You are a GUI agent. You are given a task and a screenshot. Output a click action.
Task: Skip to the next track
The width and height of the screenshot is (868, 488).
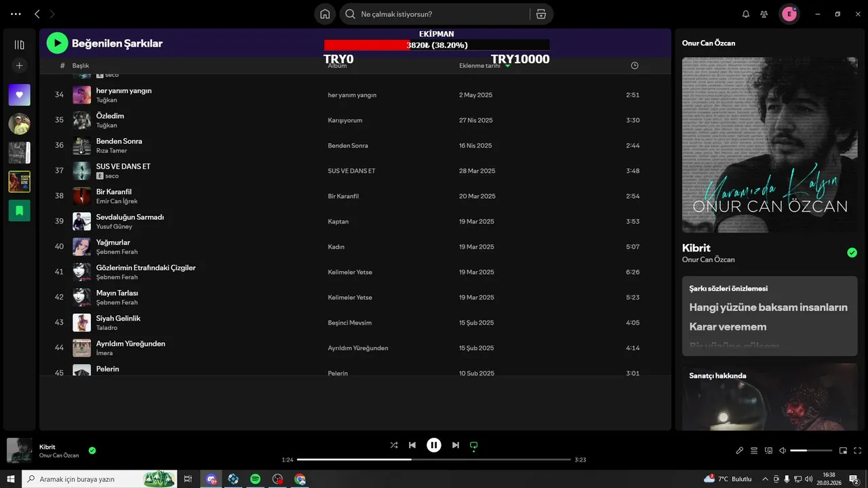(456, 445)
